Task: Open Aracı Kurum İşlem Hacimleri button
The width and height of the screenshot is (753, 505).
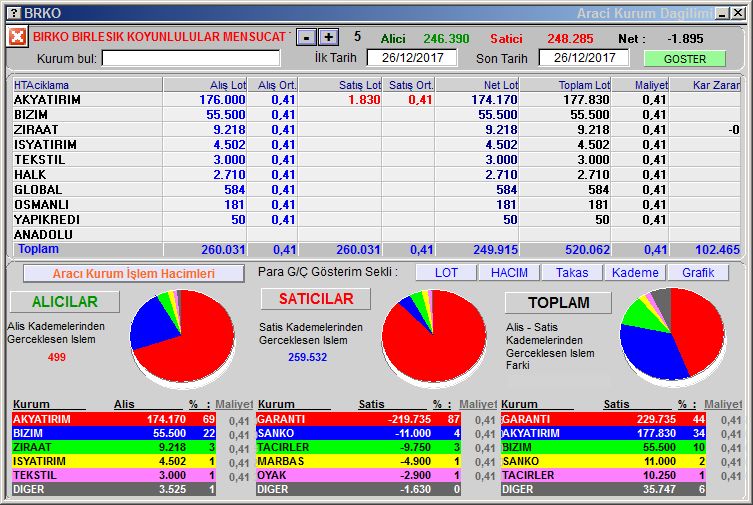Action: click(134, 274)
